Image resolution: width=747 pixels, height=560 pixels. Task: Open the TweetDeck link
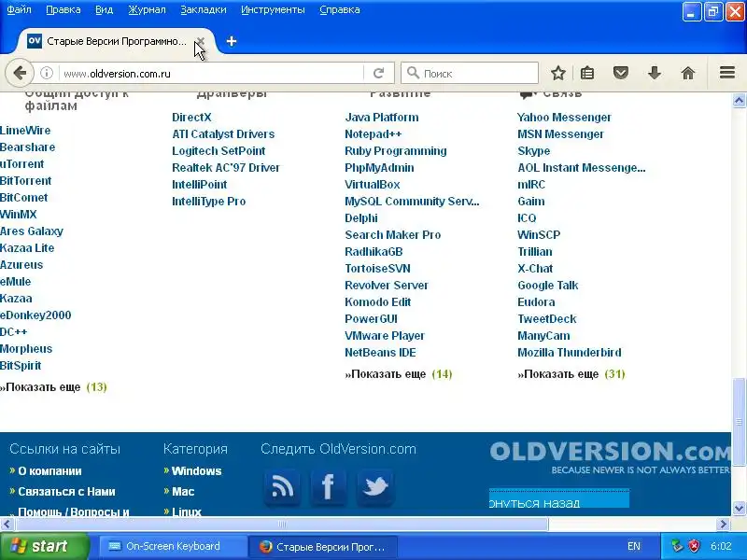point(547,319)
